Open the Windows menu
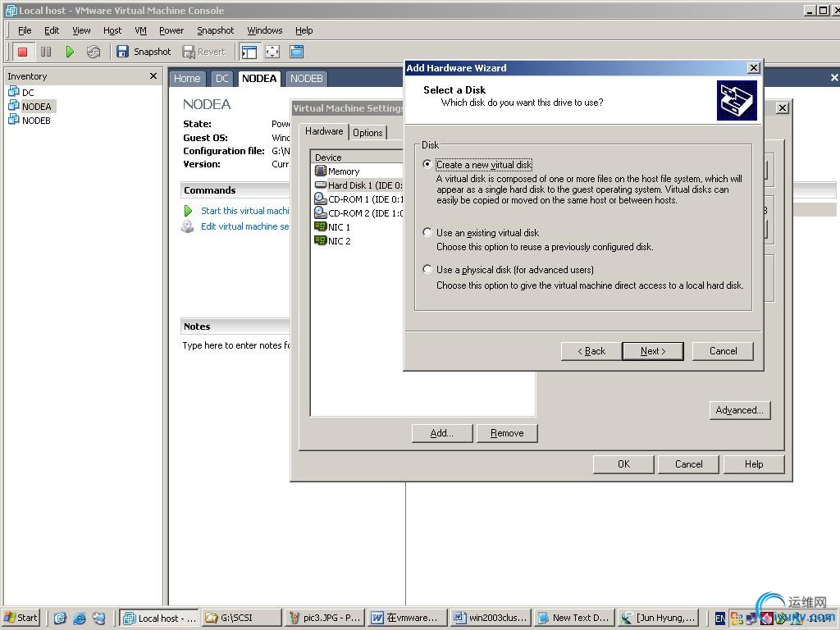The width and height of the screenshot is (840, 630). [265, 30]
